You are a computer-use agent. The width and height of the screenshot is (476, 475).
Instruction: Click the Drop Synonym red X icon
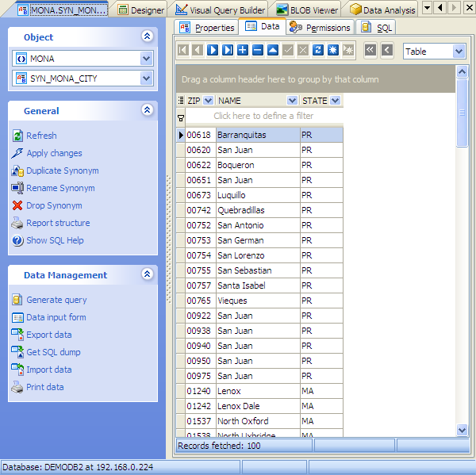[17, 205]
